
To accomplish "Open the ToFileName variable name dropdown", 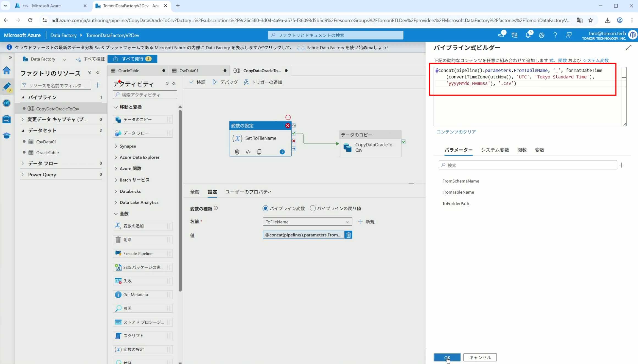I will (307, 222).
